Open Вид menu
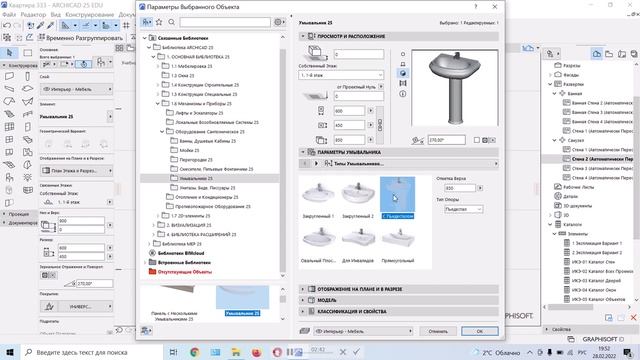 point(56,15)
